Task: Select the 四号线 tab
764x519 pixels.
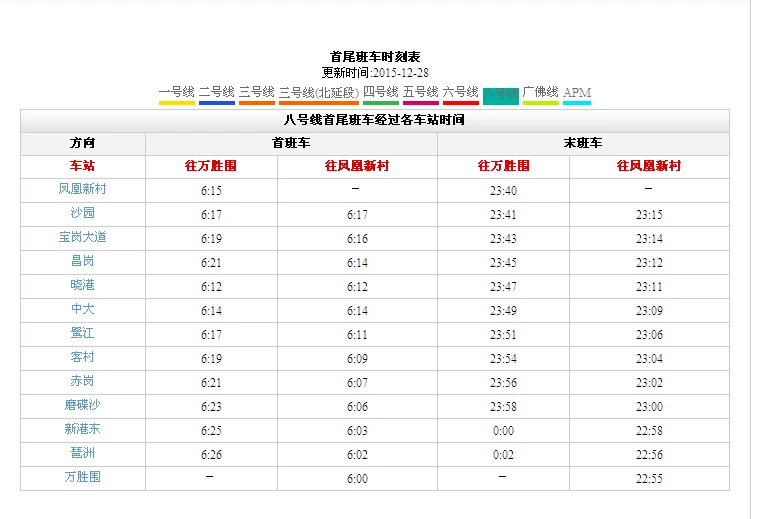Action: [x=381, y=93]
